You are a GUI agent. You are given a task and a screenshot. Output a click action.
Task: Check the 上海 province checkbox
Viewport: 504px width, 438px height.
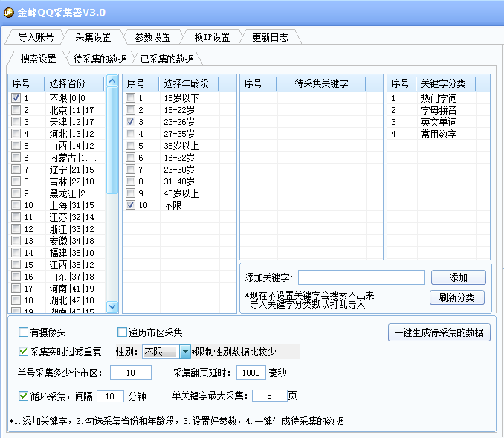click(16, 204)
